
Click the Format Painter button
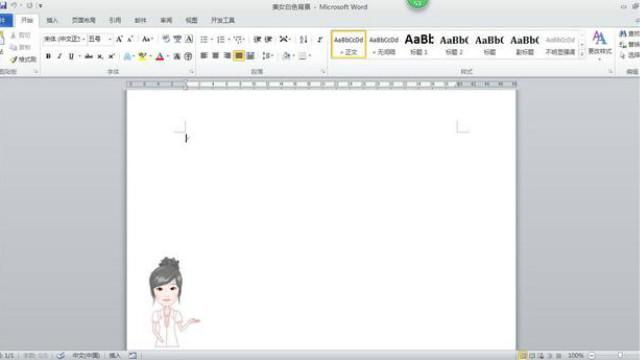tap(23, 60)
